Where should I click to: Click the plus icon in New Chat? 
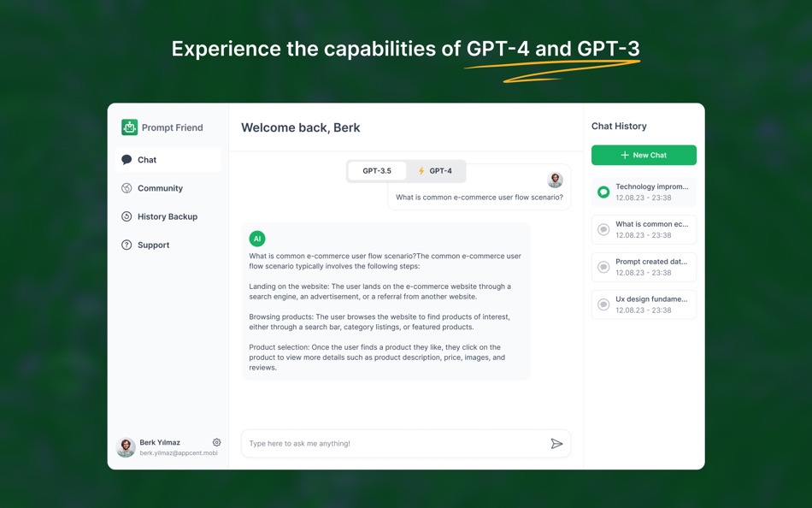click(625, 155)
